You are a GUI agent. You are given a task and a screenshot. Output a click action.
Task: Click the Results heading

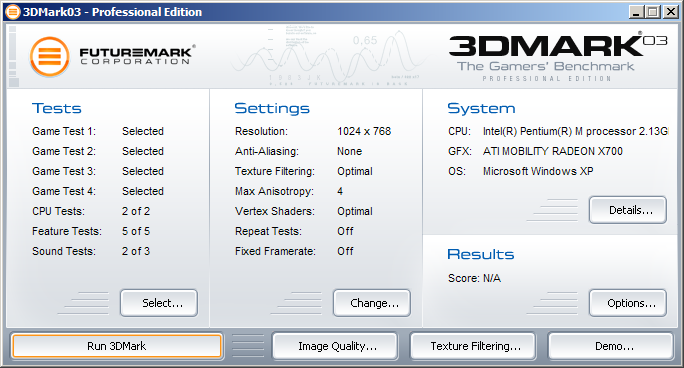[x=481, y=254]
